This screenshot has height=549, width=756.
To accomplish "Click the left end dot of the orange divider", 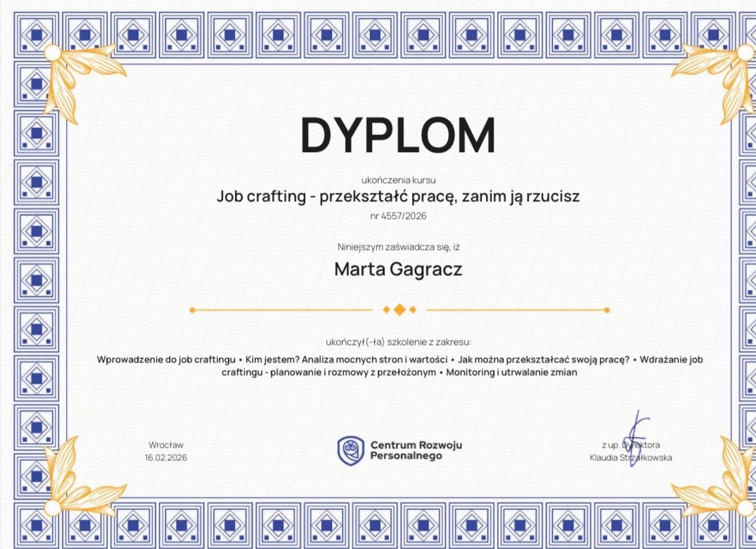I will click(x=192, y=310).
